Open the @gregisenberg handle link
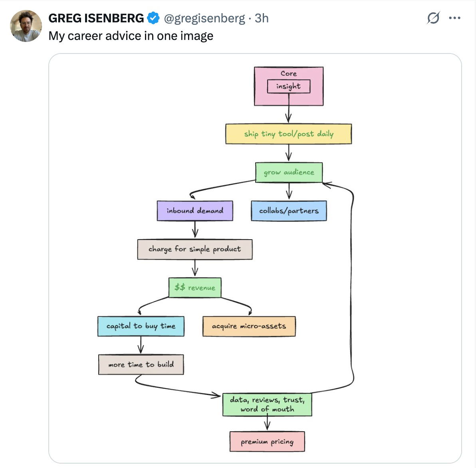Viewport: 476px width, 468px height. point(204,18)
